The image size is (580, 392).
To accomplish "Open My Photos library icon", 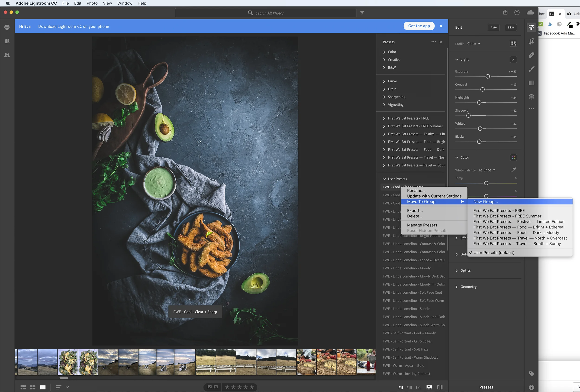I will 7,41.
